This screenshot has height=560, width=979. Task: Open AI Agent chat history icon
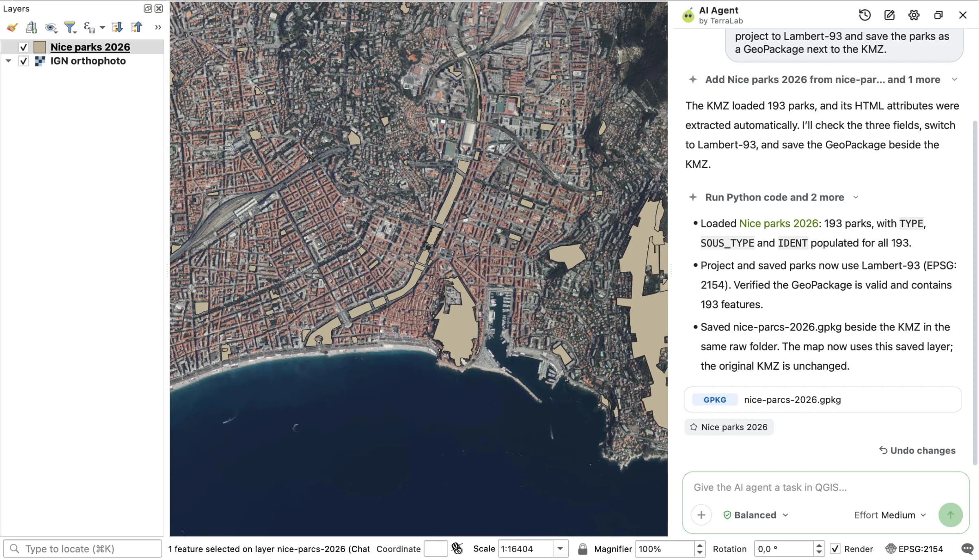click(x=865, y=15)
